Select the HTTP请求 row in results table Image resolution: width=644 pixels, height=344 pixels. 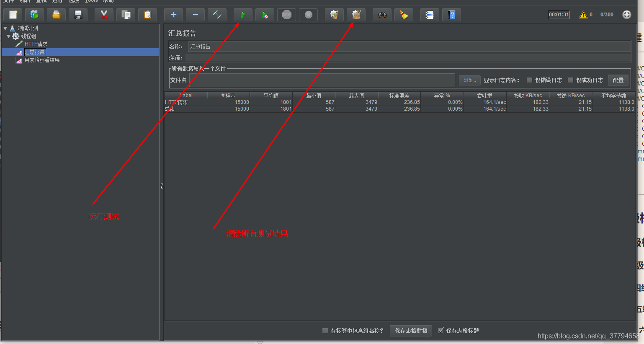[x=400, y=102]
